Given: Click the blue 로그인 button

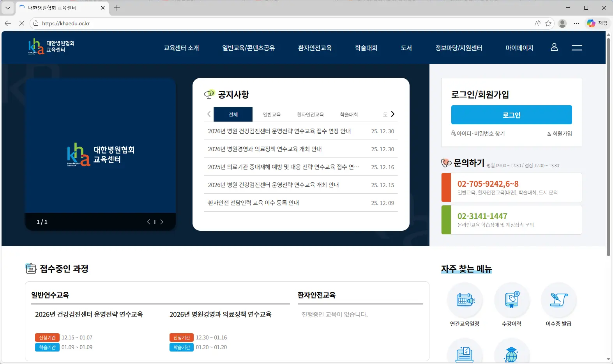Looking at the screenshot, I should pyautogui.click(x=511, y=115).
